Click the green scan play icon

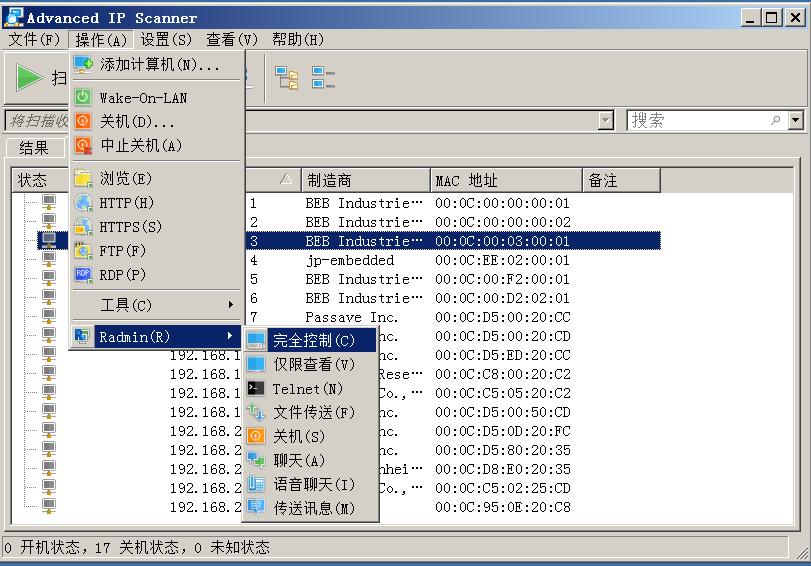pos(29,78)
